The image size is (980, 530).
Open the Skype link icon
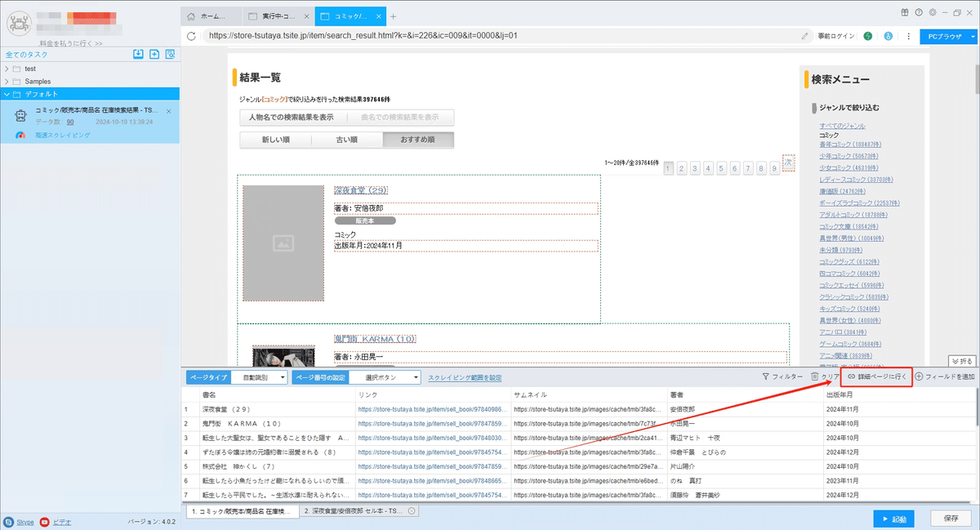8,521
